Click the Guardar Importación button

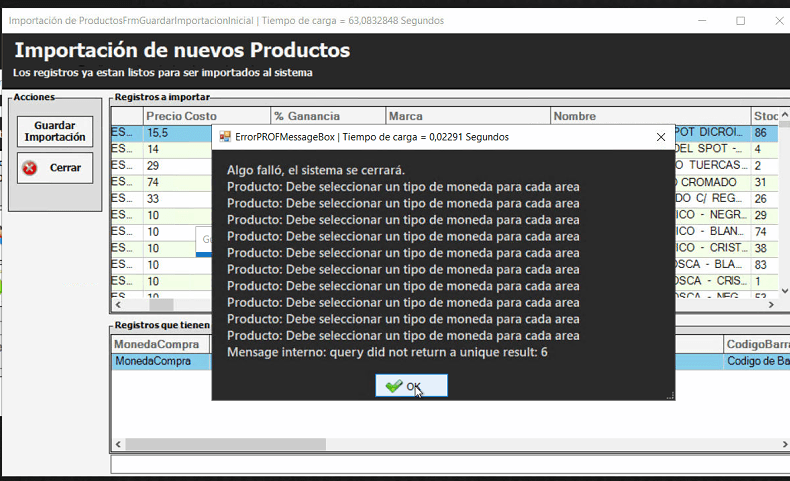[x=55, y=131]
